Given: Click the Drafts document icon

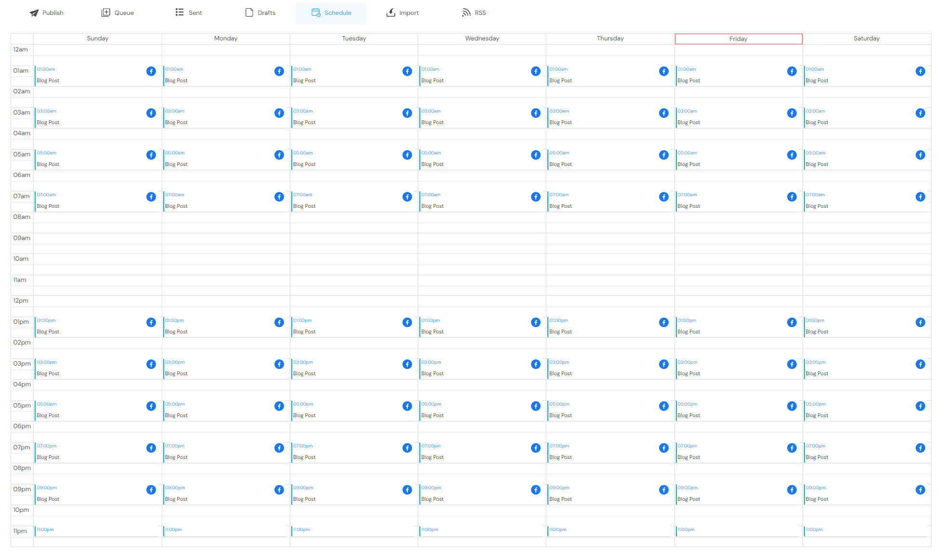Looking at the screenshot, I should click(x=249, y=13).
